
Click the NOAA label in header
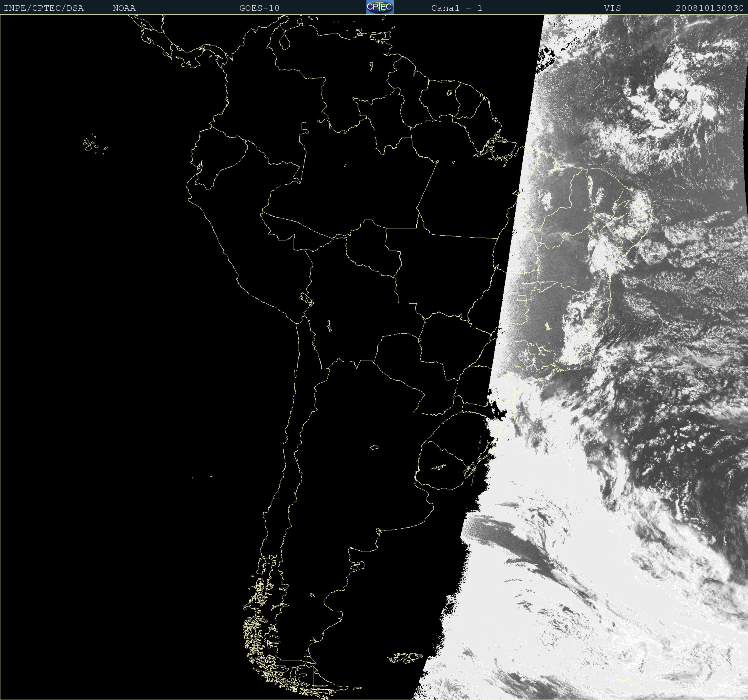[124, 8]
